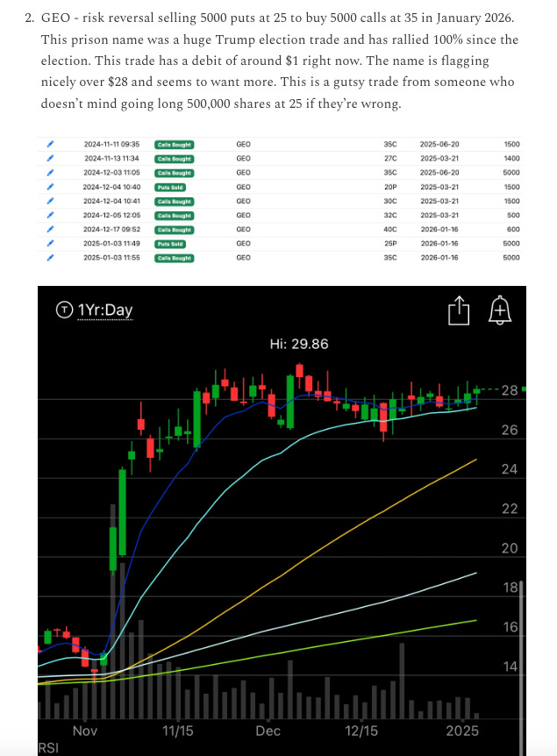Tap the circled T icon beside 1Yr:Day
Viewport: 557px width, 756px height.
click(65, 310)
